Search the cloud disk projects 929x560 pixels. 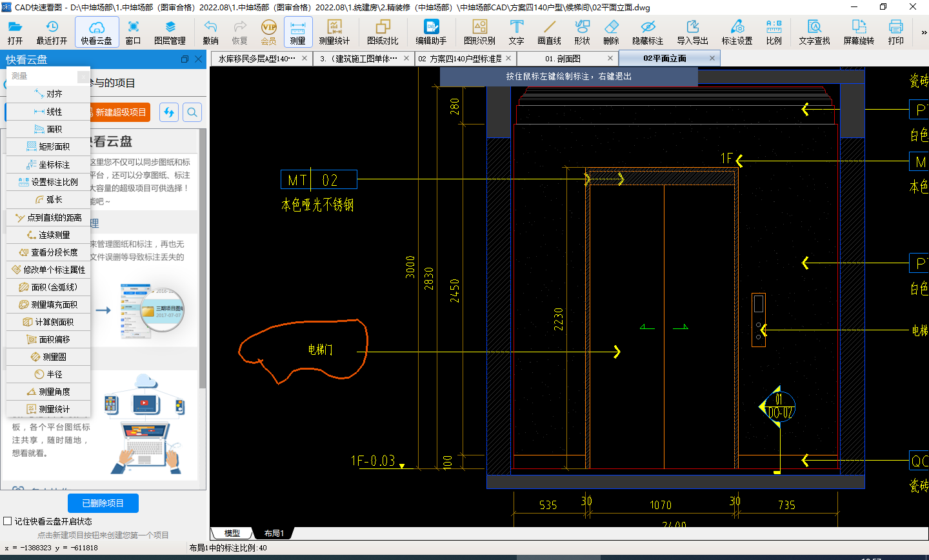[192, 112]
